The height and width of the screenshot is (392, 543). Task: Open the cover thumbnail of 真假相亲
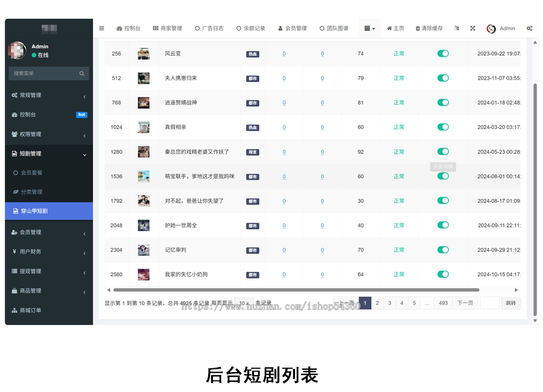[x=144, y=127]
